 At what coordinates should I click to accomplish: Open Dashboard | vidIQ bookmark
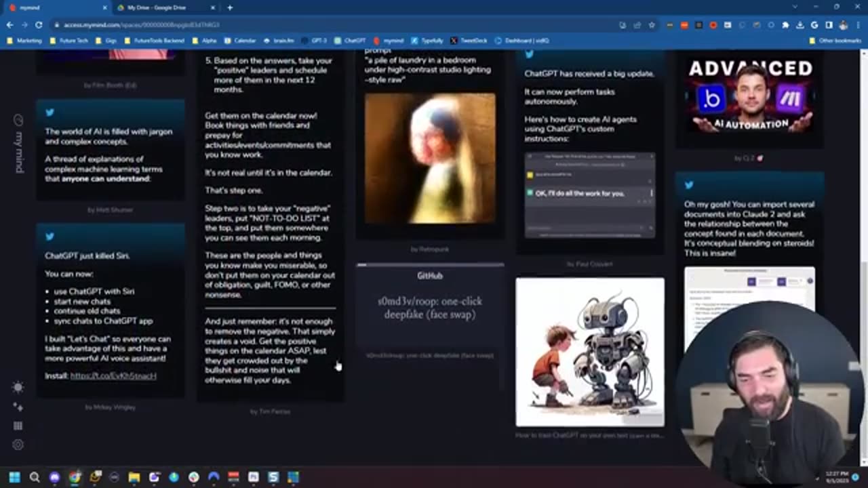(521, 41)
